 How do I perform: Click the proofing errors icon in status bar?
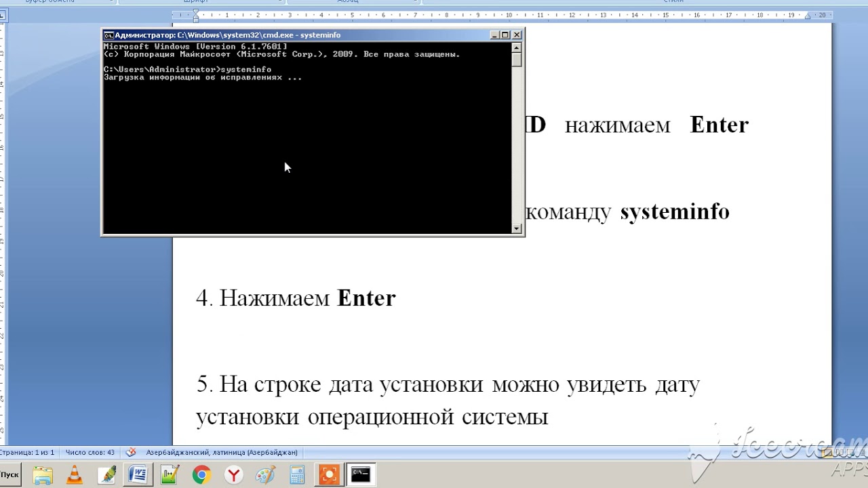coord(132,452)
